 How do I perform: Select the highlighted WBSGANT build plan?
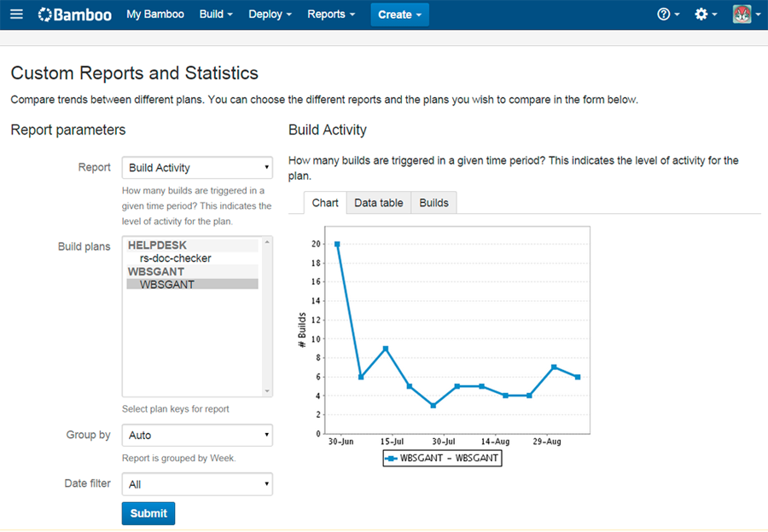(x=193, y=285)
